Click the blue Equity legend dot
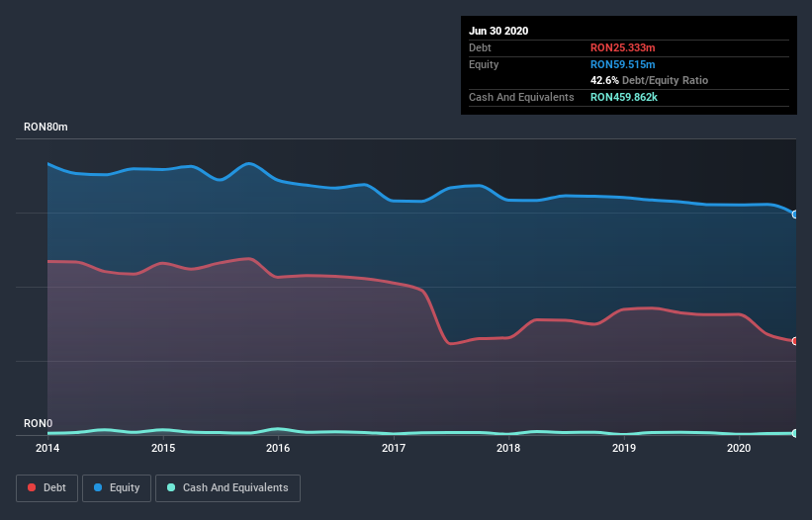This screenshot has height=520, width=812. [98, 487]
